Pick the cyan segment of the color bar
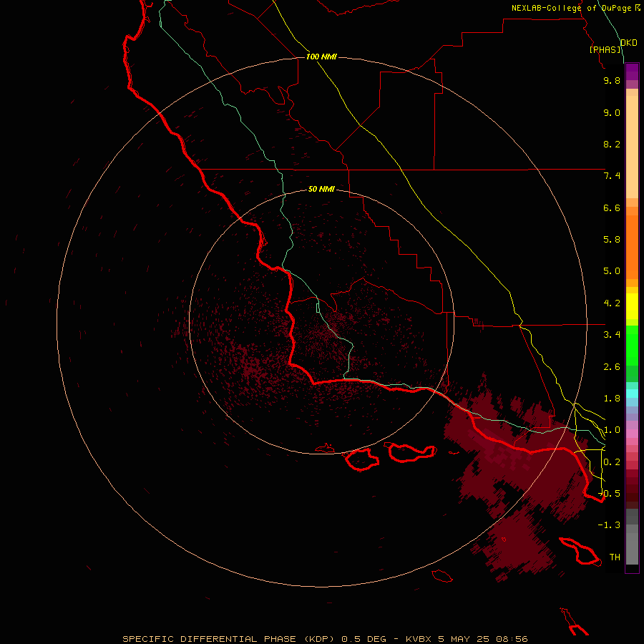The height and width of the screenshot is (644, 644). (x=632, y=394)
